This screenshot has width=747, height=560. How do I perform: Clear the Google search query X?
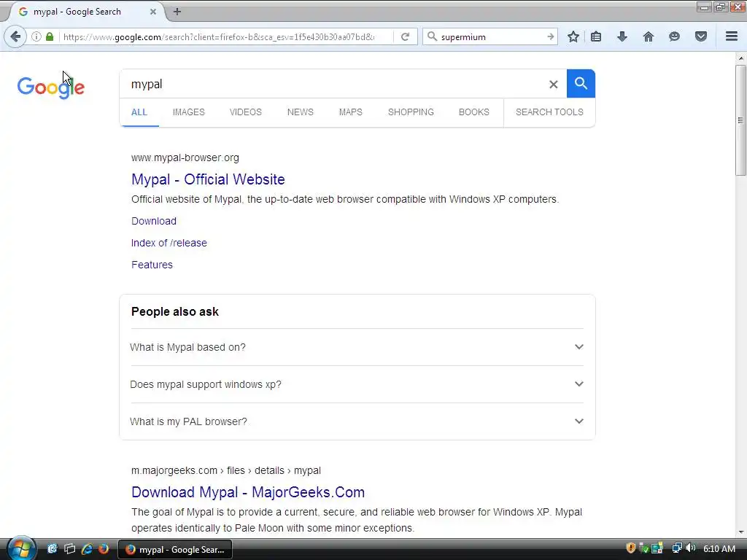tap(553, 85)
